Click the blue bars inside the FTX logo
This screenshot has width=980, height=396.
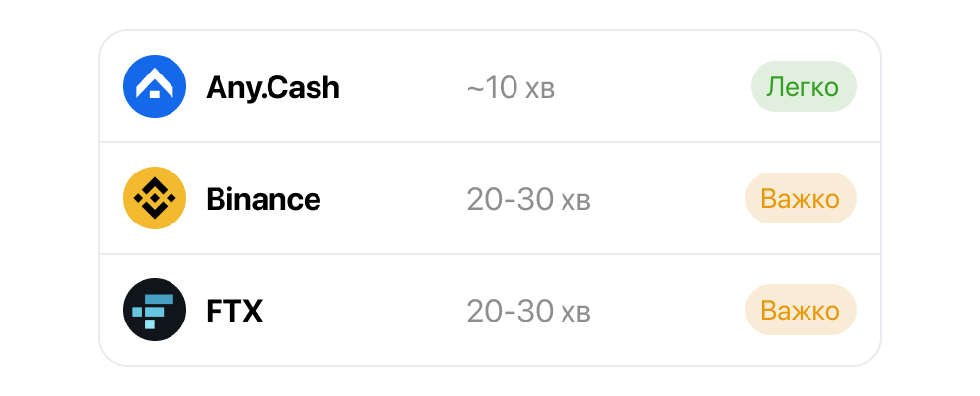click(153, 311)
